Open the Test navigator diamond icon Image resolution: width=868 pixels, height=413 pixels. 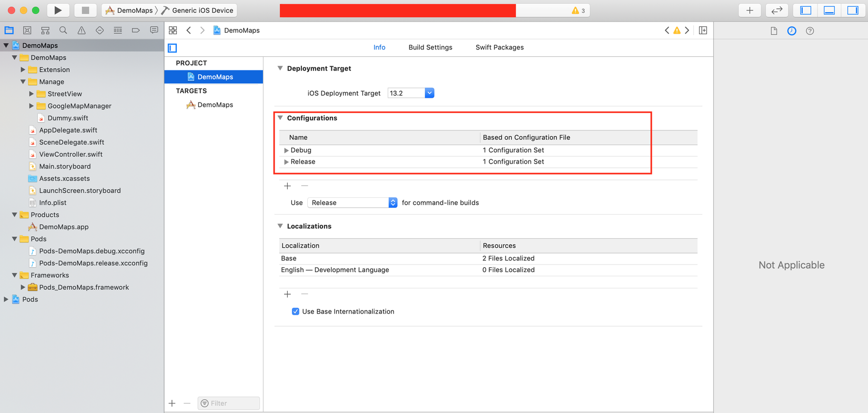click(x=99, y=31)
